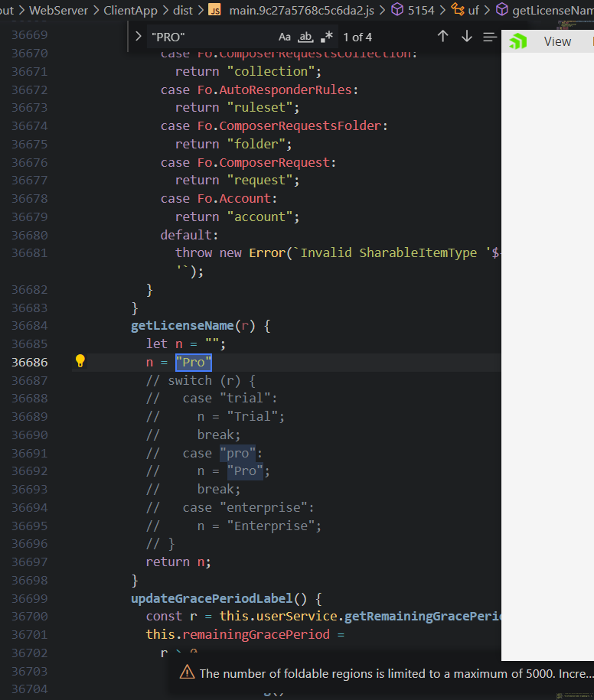Click the uf class breadcrumb

[x=473, y=10]
